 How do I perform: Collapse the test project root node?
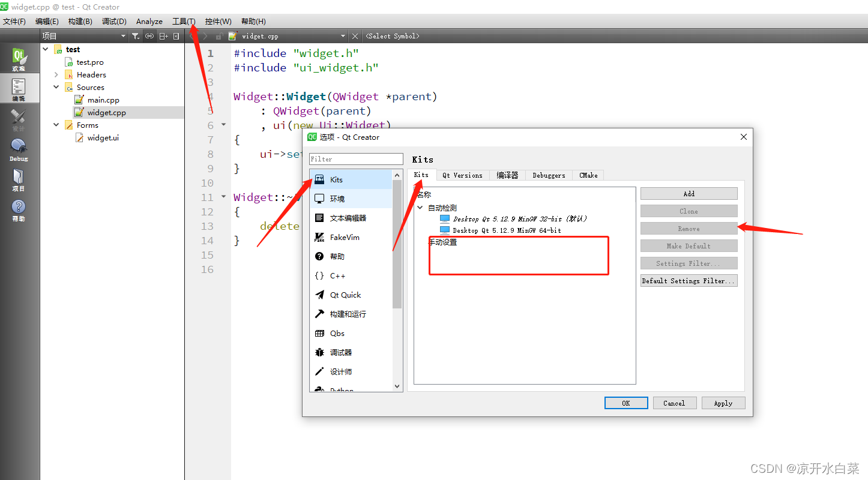coord(46,49)
